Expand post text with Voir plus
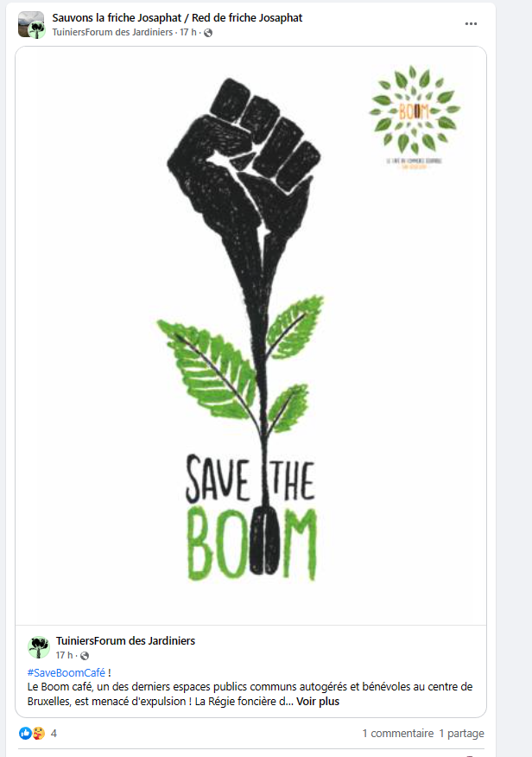The height and width of the screenshot is (757, 532). (x=318, y=702)
